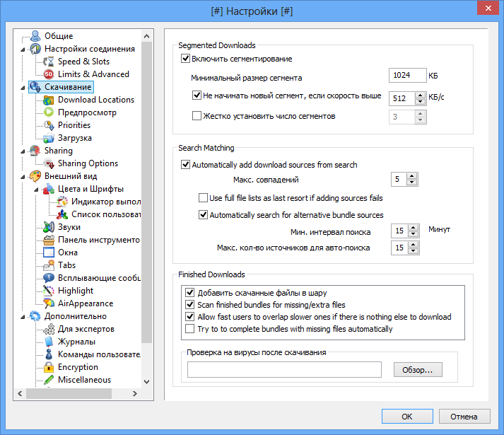This screenshot has height=435, width=504.
Task: Click the Download Locations folder icon
Action: coord(49,100)
